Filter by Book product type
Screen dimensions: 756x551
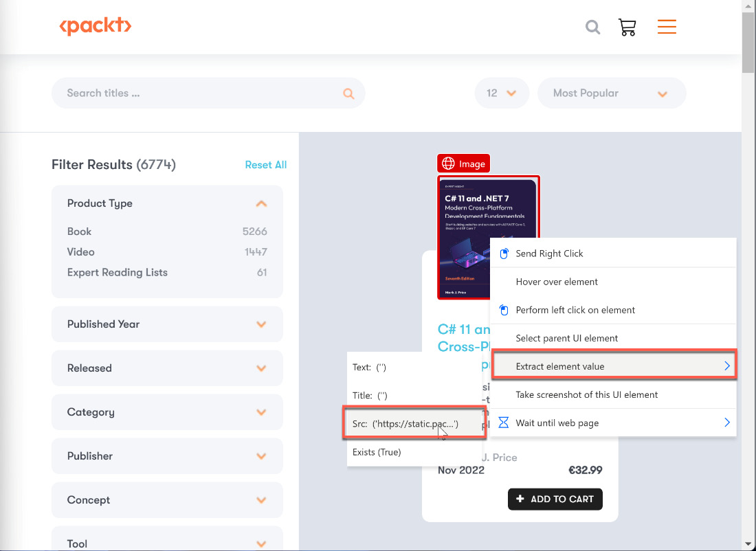tap(79, 232)
